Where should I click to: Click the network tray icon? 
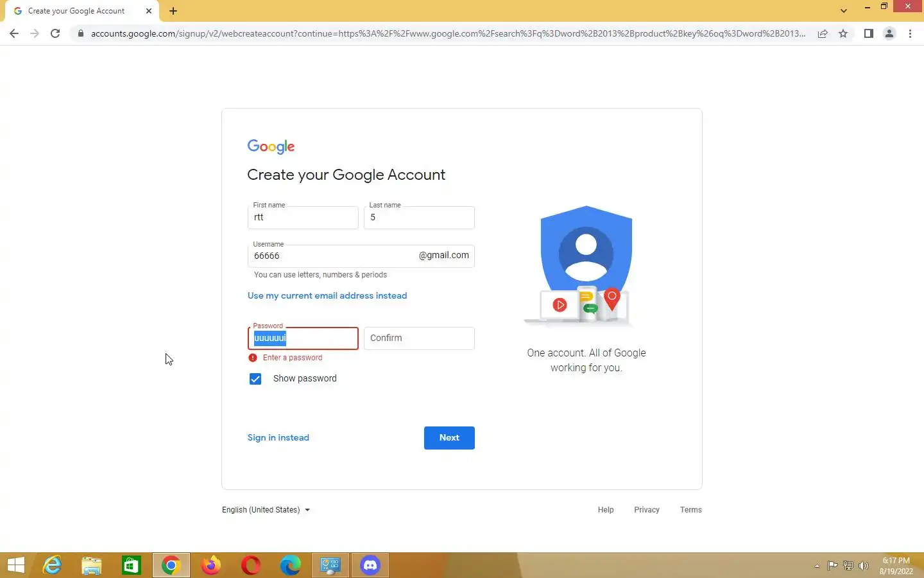click(x=848, y=566)
